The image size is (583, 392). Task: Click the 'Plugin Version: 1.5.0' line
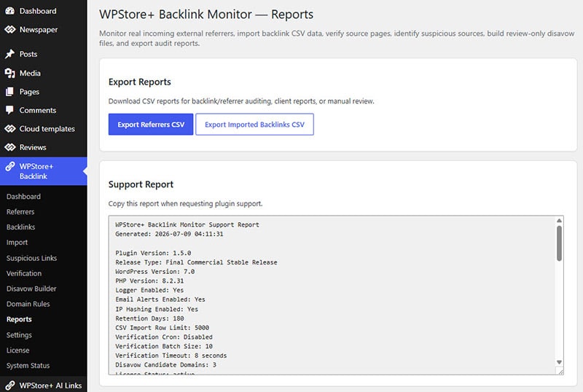(x=153, y=253)
